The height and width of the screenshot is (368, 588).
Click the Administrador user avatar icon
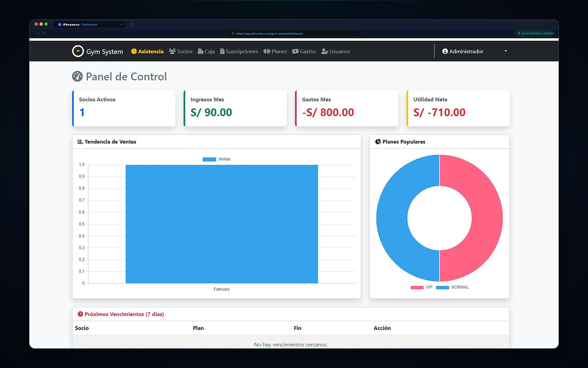445,51
